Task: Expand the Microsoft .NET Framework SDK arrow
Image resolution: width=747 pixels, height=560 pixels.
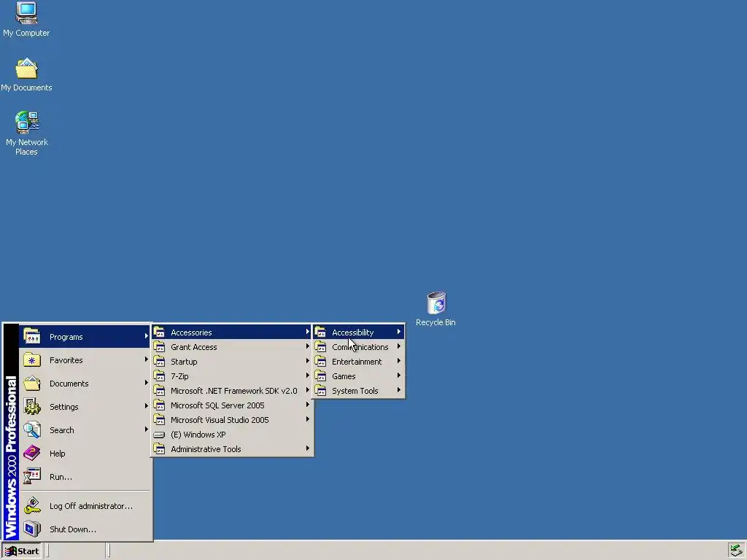Action: (308, 390)
